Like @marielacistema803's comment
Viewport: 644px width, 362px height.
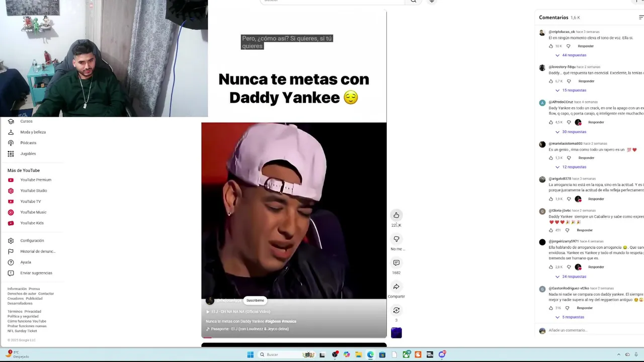coord(551,158)
